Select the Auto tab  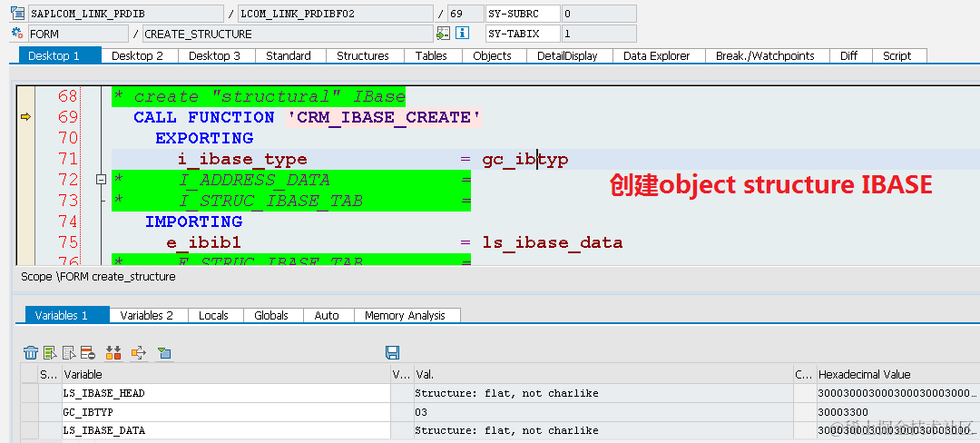tap(327, 315)
